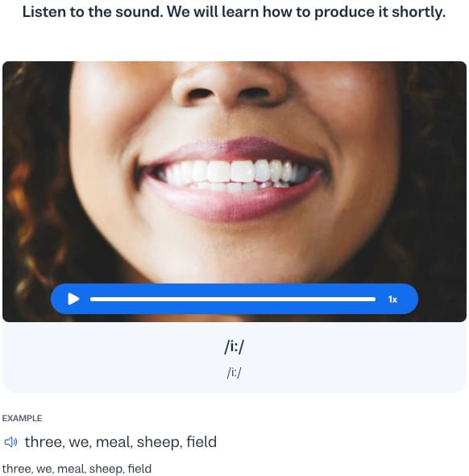
Task: Click "sheep" in the small-print example line
Action: click(x=106, y=470)
